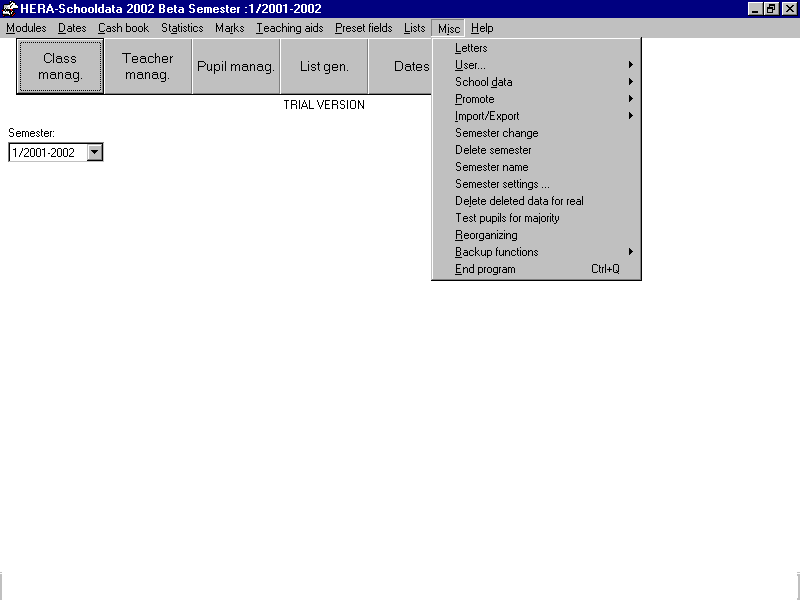Close the open Misc menu

click(x=449, y=29)
